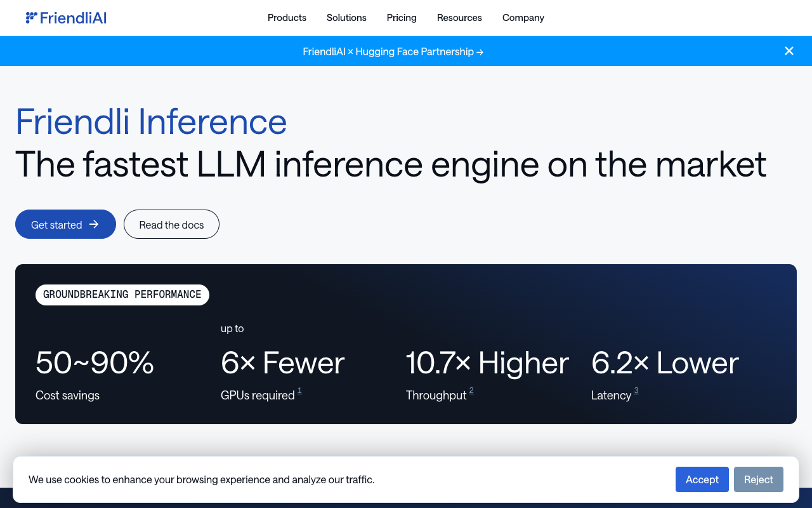The width and height of the screenshot is (812, 508).
Task: Open the Solutions menu
Action: pos(346,18)
